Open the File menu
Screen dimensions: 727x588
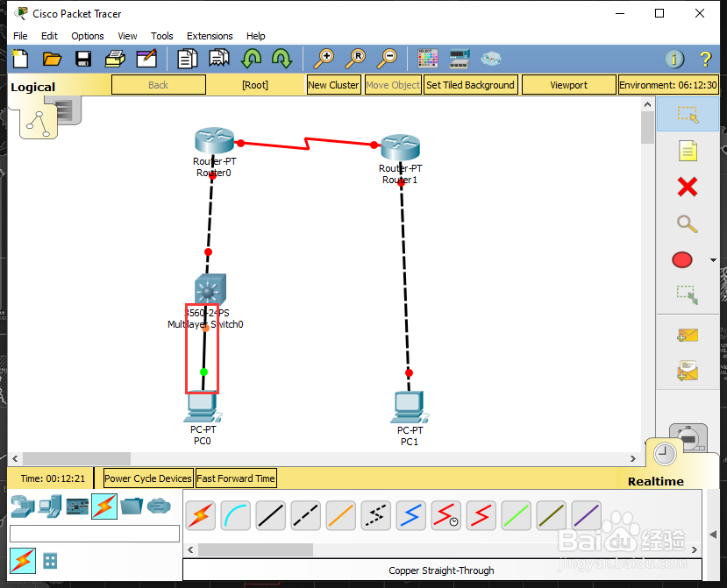20,36
